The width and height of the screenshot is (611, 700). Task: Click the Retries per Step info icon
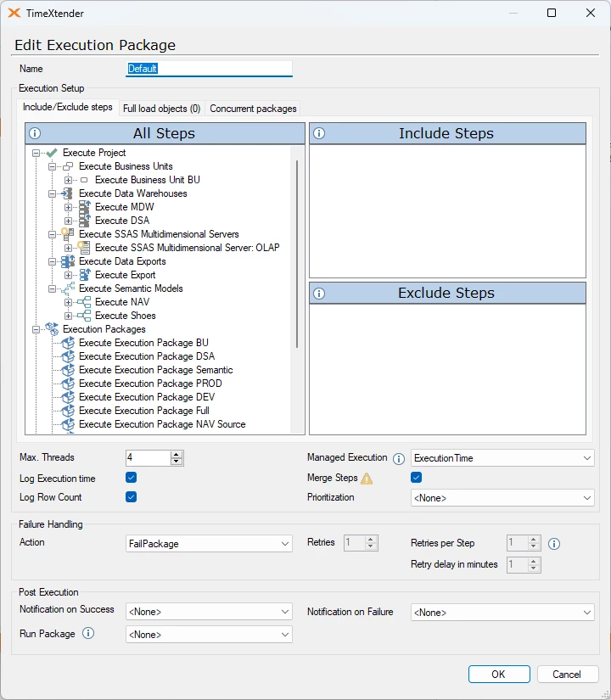554,544
